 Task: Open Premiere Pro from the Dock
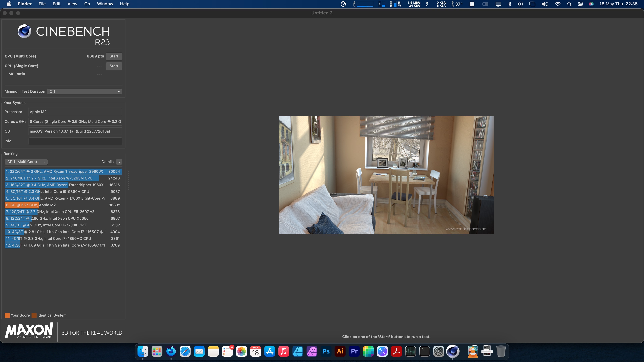[354, 351]
